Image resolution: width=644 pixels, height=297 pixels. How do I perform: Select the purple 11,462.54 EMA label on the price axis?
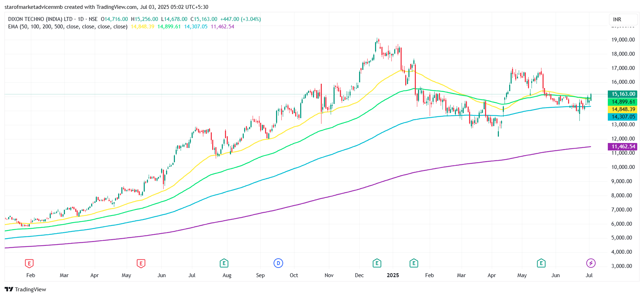click(x=623, y=147)
